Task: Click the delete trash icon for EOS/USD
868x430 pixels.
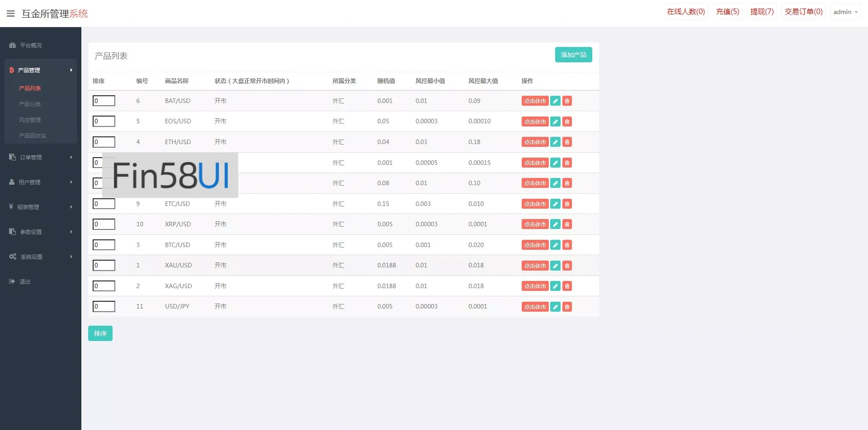Action: [x=567, y=122]
